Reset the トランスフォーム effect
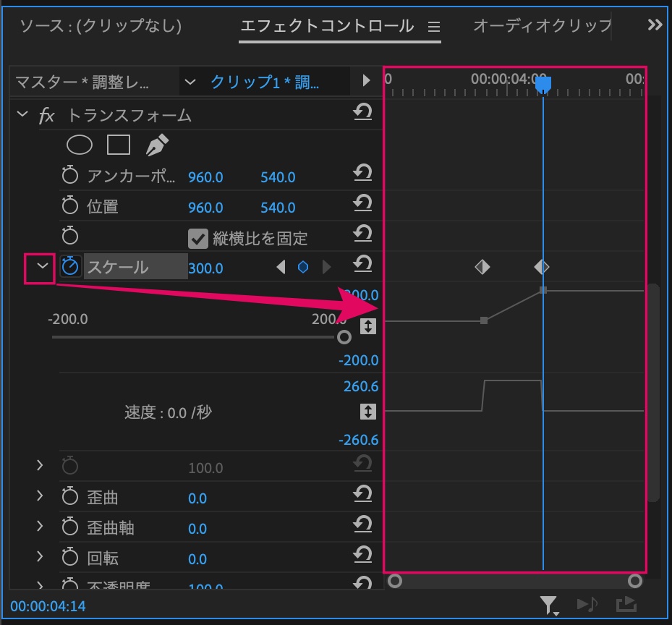Viewport: 672px width, 625px height. [362, 113]
